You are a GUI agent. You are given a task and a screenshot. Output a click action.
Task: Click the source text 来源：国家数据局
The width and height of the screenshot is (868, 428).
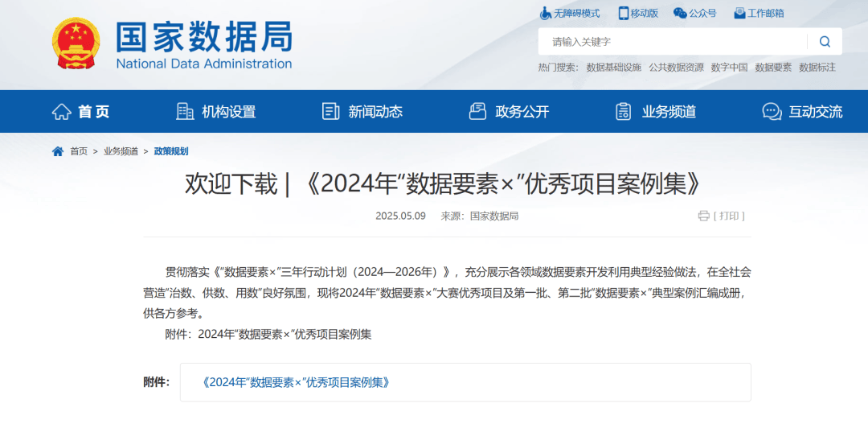point(479,216)
